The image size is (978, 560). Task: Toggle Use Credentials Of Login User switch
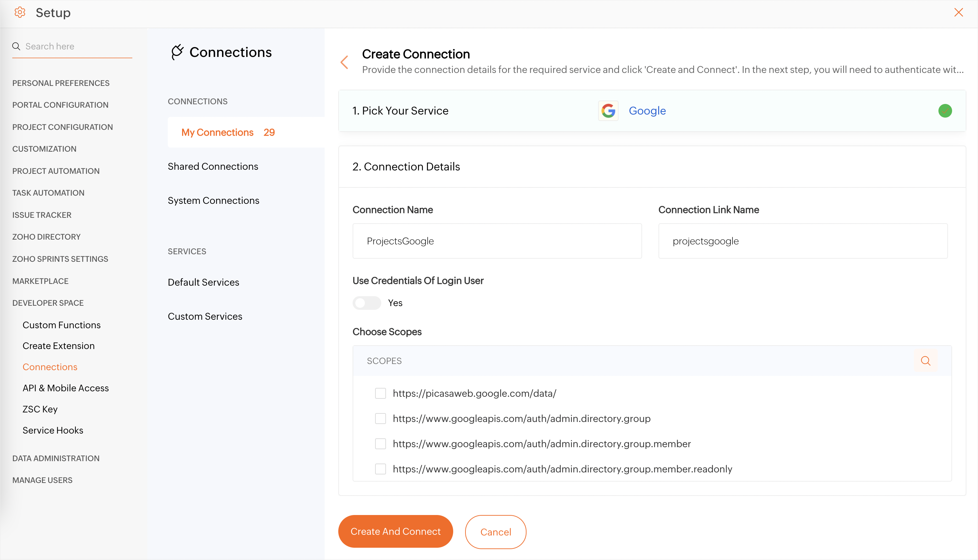pos(367,303)
